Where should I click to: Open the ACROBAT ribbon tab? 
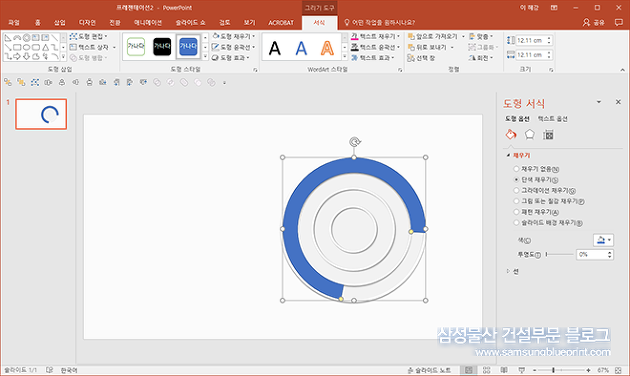click(281, 23)
